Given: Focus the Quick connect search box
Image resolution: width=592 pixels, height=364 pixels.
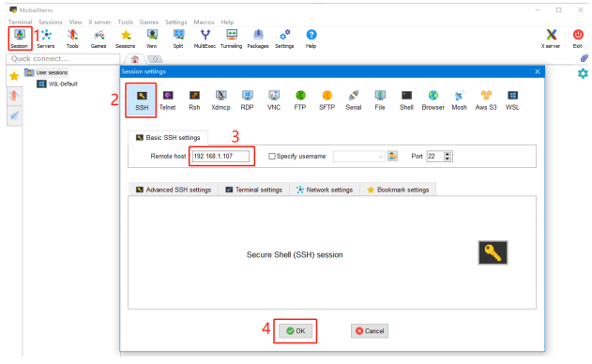Looking at the screenshot, I should coord(63,59).
